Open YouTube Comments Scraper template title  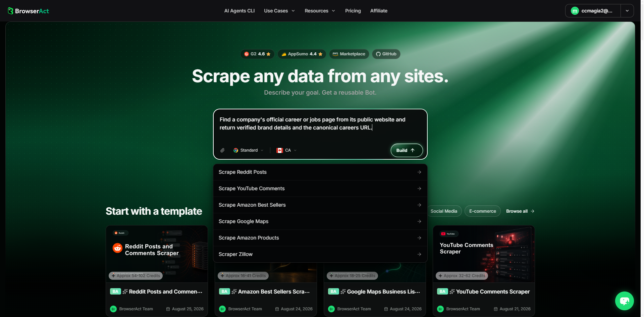493,292
